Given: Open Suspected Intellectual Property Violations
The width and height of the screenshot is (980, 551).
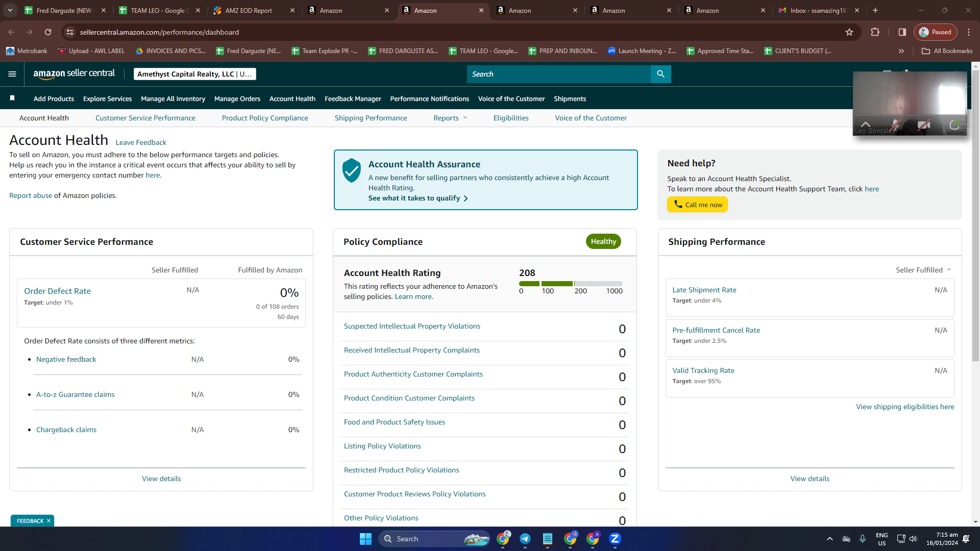Looking at the screenshot, I should tap(412, 326).
